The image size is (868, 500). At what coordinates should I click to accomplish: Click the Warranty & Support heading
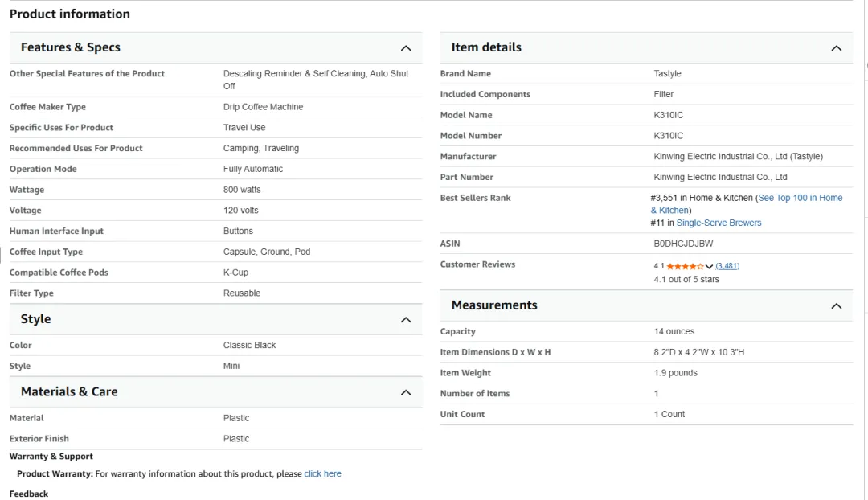pyautogui.click(x=51, y=457)
